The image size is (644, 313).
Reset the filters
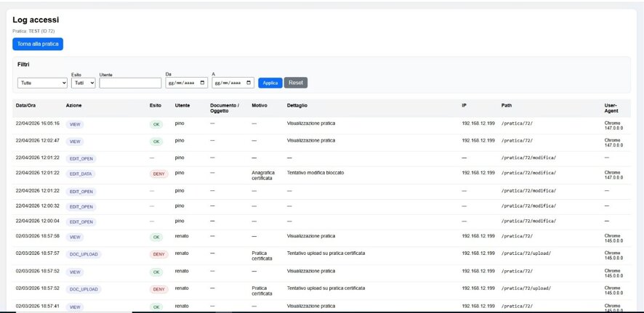point(296,83)
